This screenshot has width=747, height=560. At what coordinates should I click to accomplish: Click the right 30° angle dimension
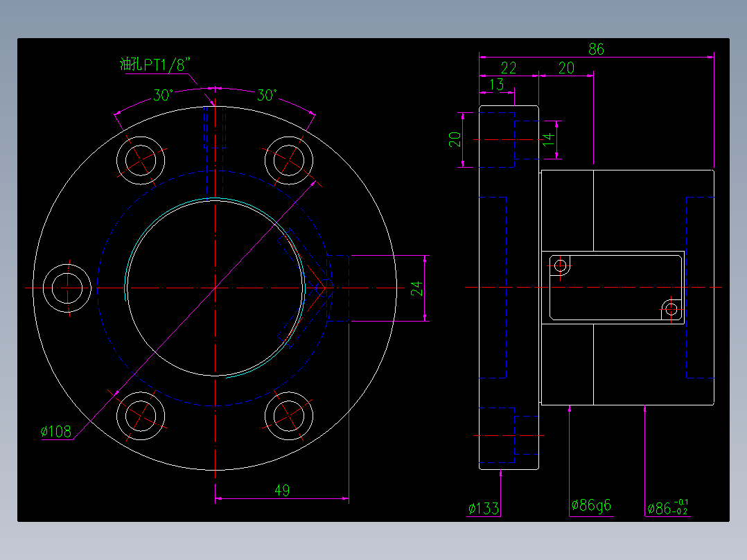pos(267,95)
